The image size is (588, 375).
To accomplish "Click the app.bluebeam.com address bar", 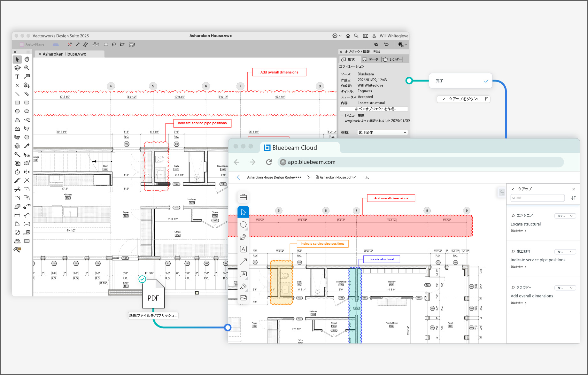I will (420, 162).
